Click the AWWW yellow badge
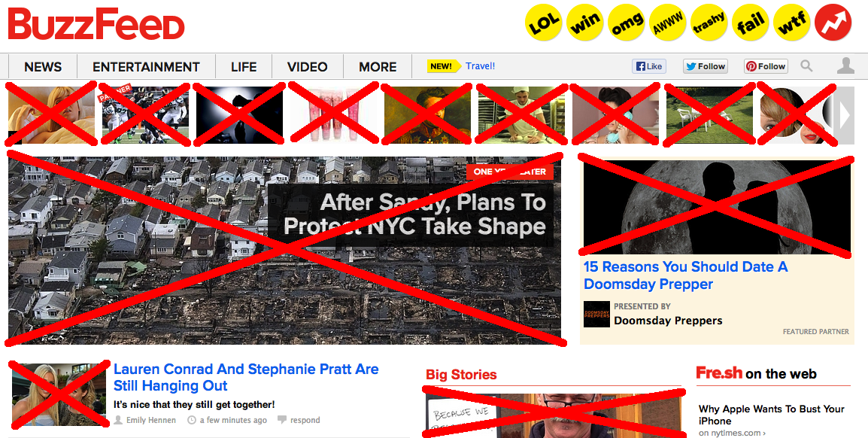Screen dimensions: 868x438 pos(667,22)
